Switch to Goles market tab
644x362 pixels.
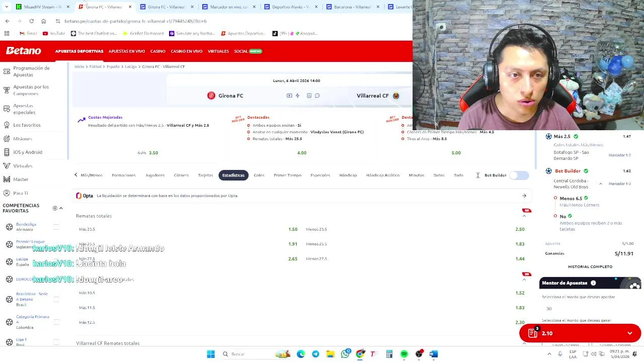coord(259,175)
